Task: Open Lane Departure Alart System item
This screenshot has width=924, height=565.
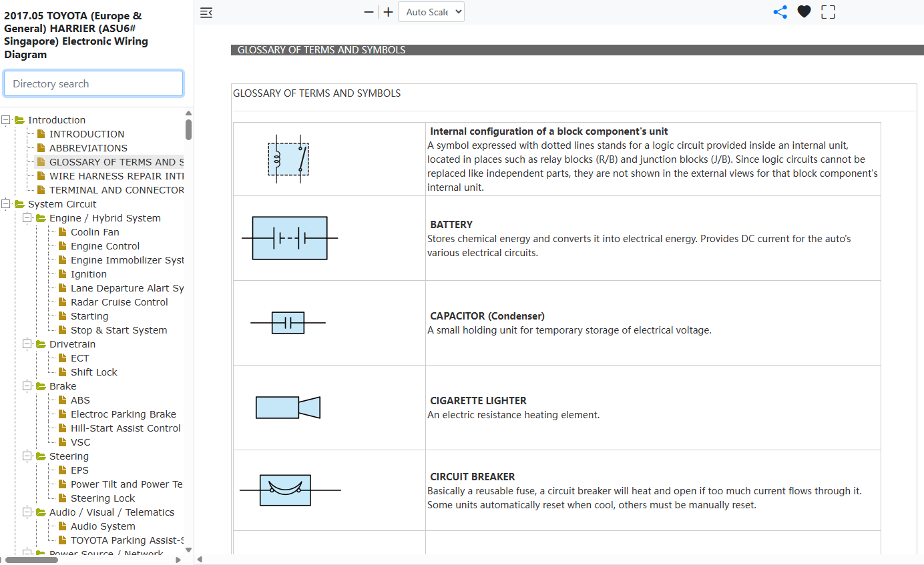Action: [x=127, y=288]
